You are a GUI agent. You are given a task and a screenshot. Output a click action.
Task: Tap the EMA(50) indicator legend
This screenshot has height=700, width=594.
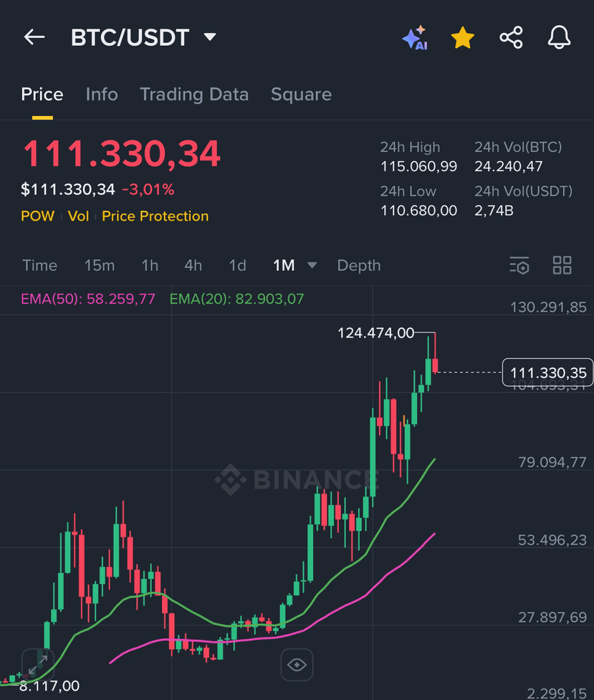(x=88, y=299)
